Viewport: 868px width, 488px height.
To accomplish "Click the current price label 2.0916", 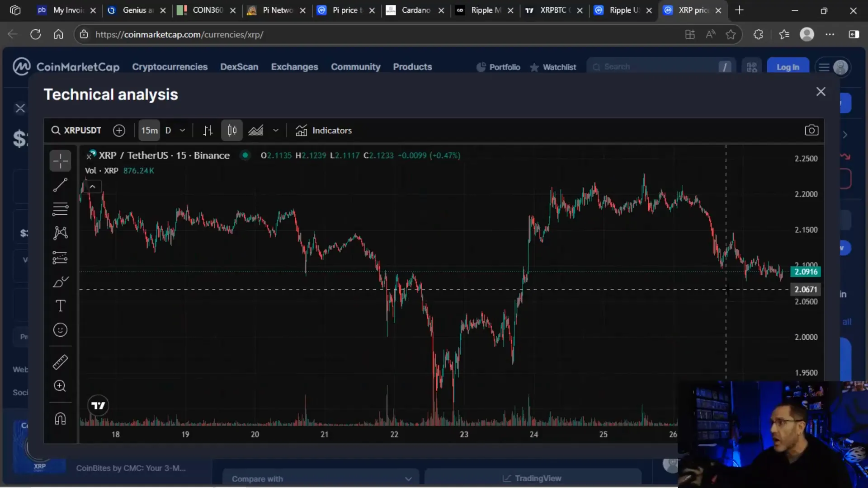I will click(806, 272).
